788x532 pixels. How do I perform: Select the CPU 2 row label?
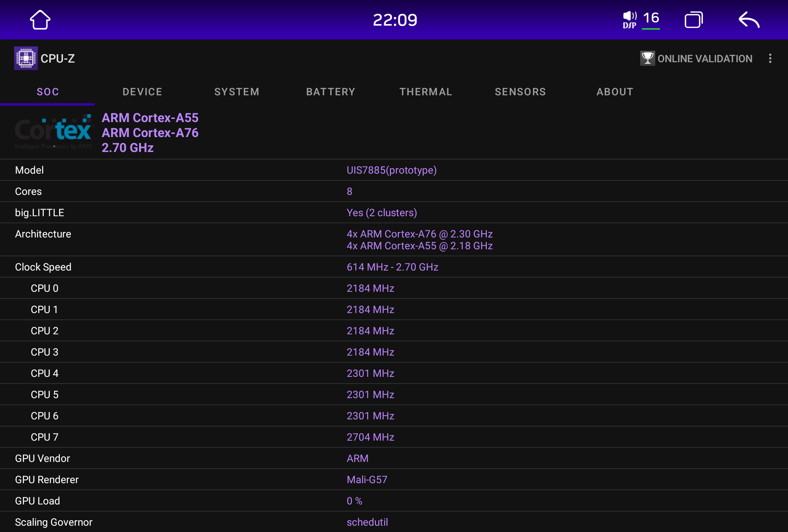pos(45,331)
